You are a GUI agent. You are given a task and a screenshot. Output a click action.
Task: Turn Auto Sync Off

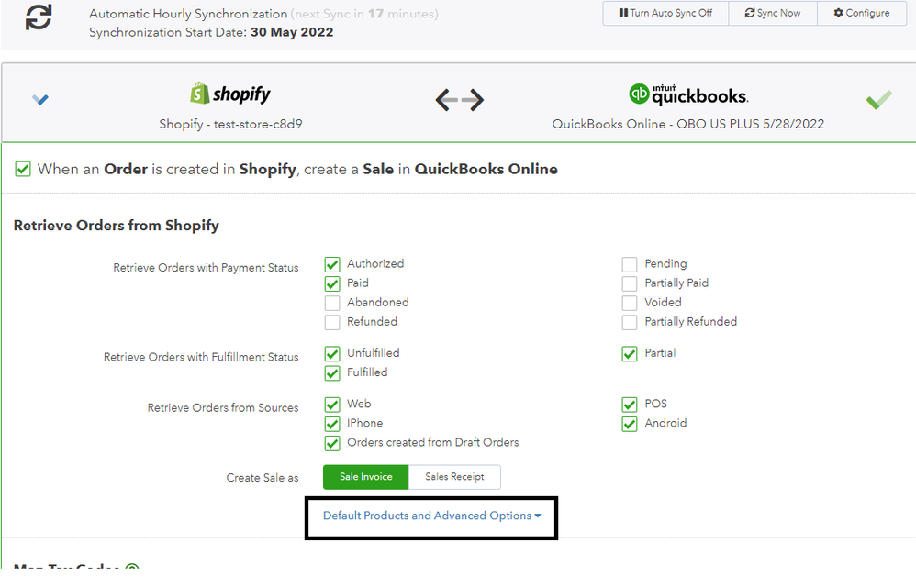click(x=665, y=13)
